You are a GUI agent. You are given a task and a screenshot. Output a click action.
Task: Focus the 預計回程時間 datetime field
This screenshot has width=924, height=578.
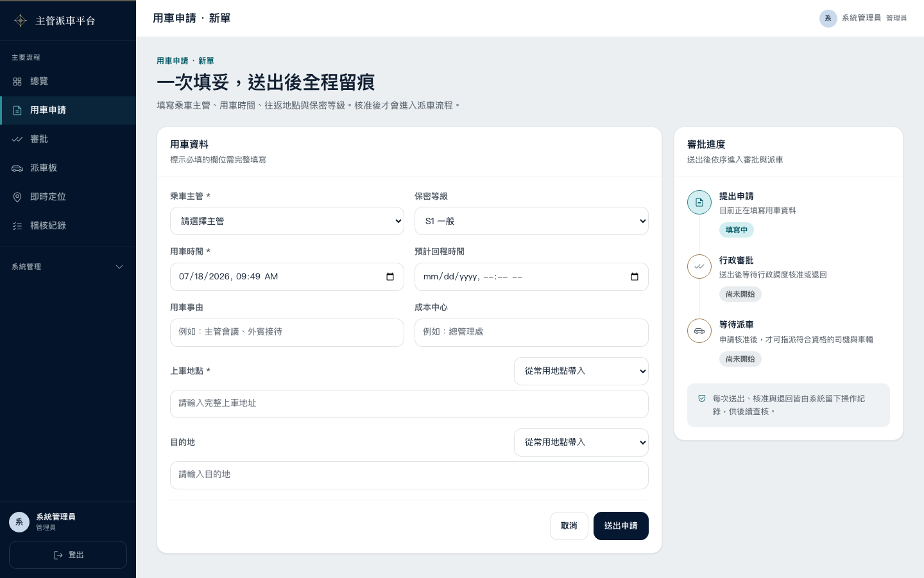coord(531,277)
